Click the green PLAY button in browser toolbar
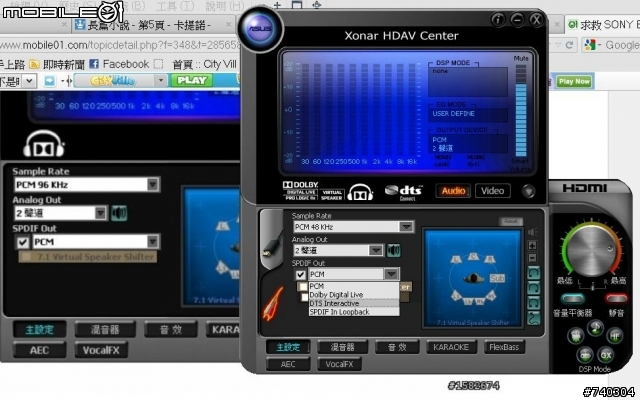The width and height of the screenshot is (640, 400). click(x=192, y=80)
